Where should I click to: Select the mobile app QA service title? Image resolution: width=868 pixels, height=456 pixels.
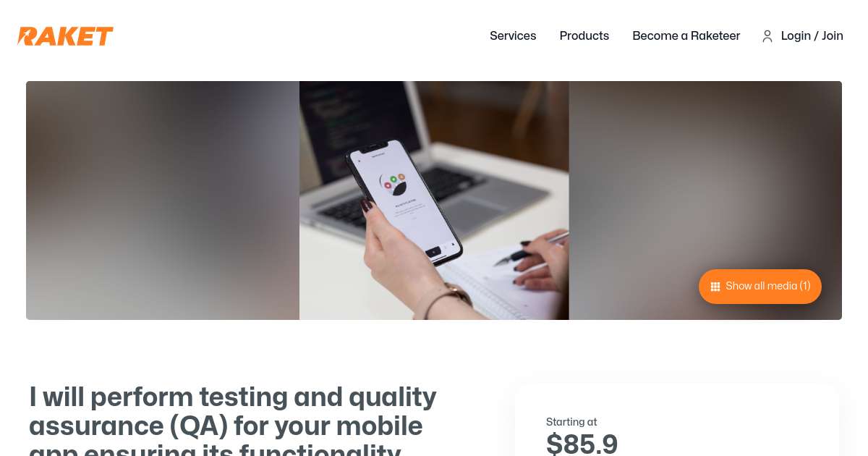coord(233,423)
